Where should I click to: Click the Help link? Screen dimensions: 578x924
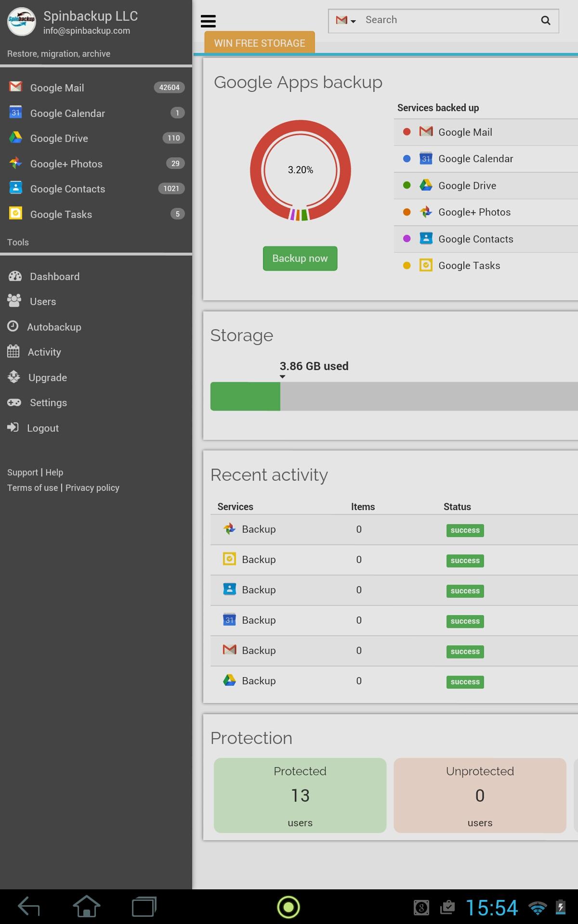[x=54, y=472]
